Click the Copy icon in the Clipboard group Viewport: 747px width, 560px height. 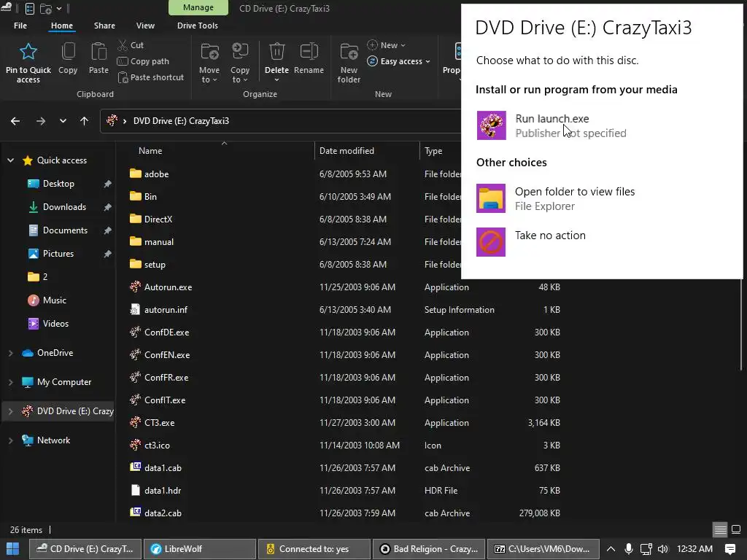tap(68, 52)
